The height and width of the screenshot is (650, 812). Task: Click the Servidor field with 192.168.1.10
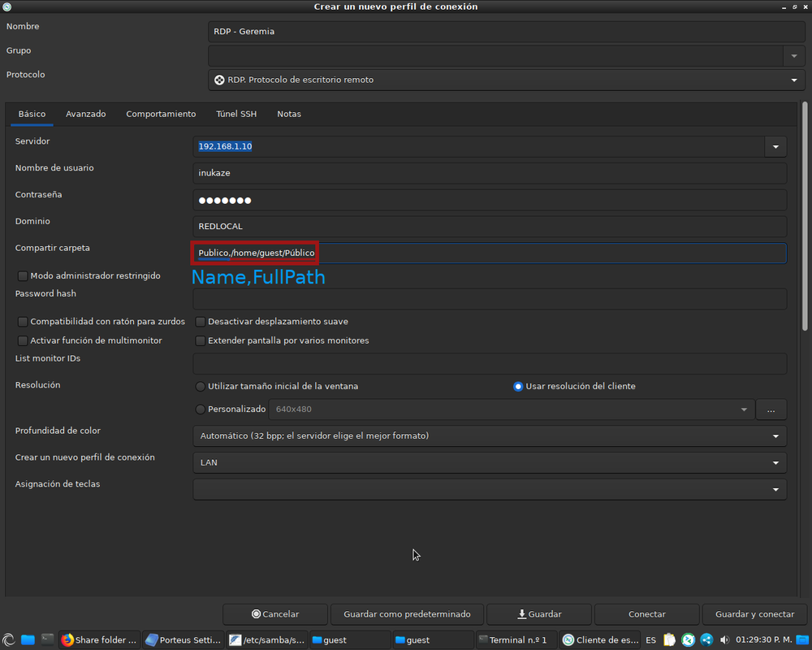(x=478, y=147)
